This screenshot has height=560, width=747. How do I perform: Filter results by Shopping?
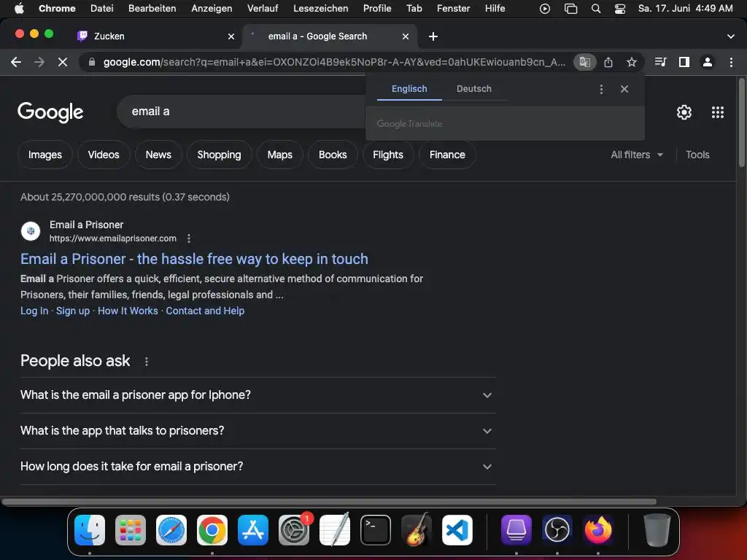[219, 155]
